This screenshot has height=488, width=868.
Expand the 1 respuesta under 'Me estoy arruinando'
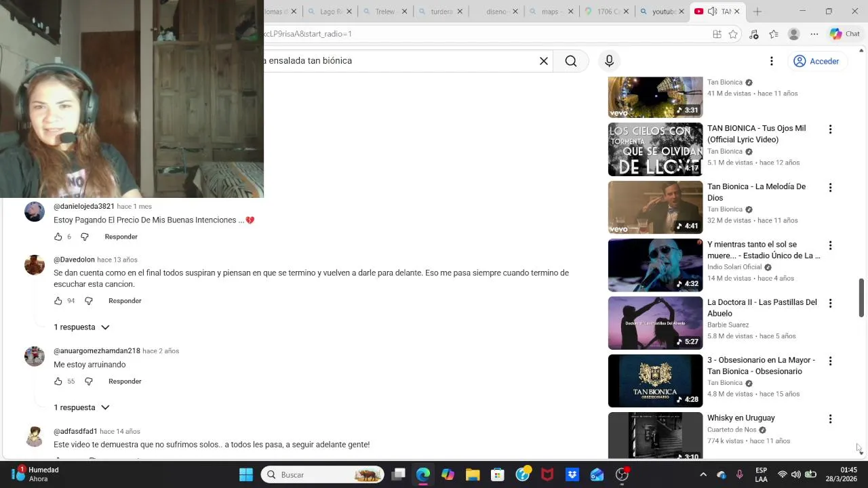coord(81,407)
